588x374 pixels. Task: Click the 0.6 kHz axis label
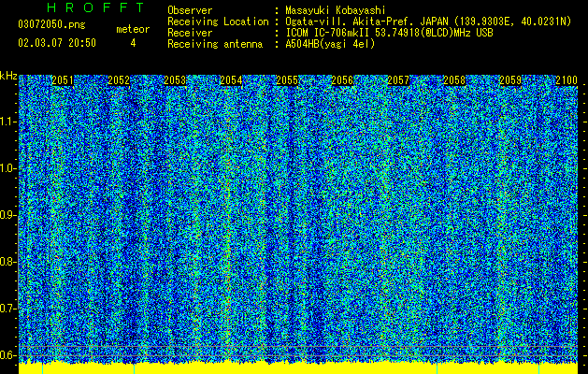coord(7,355)
